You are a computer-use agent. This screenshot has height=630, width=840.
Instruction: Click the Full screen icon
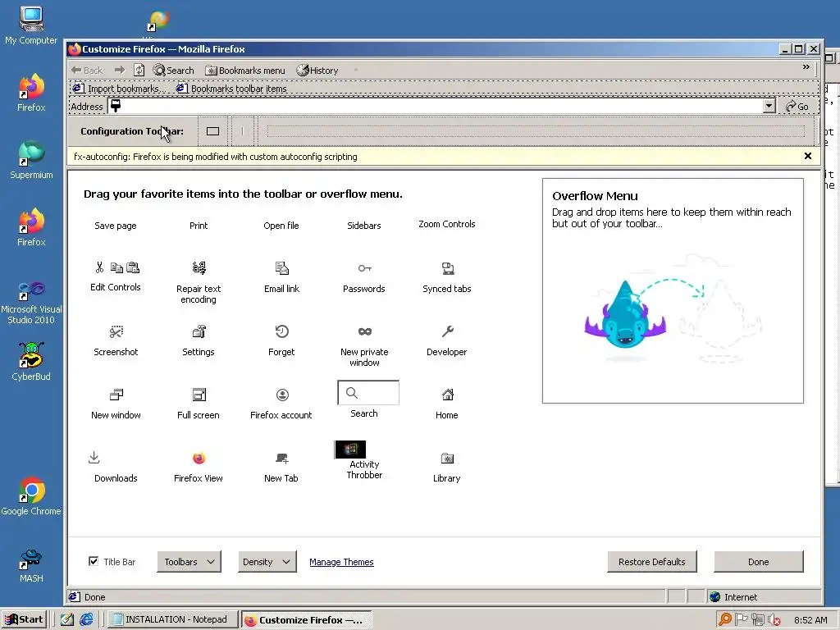(199, 395)
